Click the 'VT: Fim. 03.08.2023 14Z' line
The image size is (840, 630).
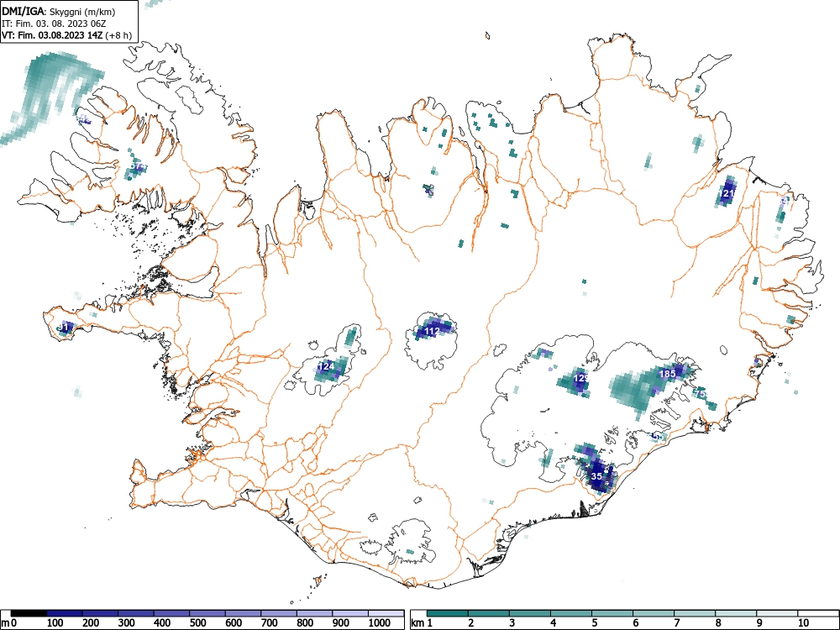coord(53,35)
